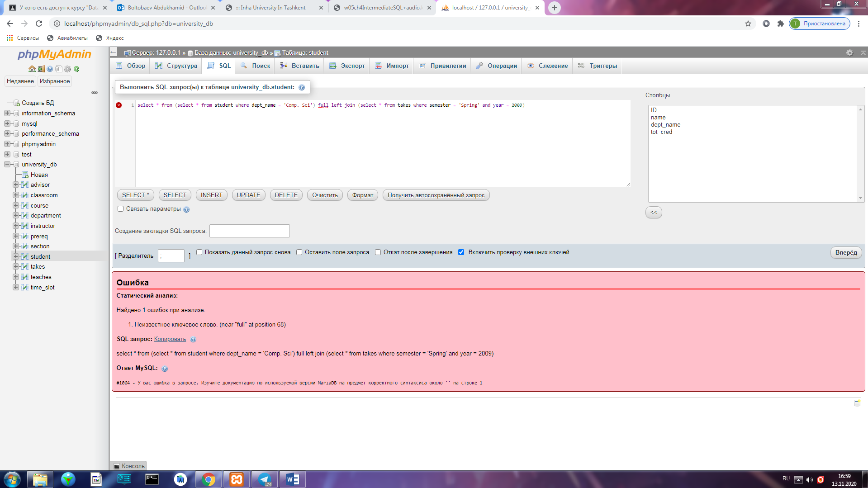Open the Триггеры tab

coord(597,66)
